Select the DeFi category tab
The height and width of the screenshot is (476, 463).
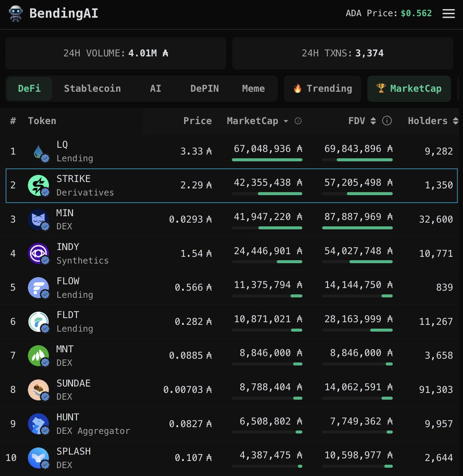[x=29, y=88]
